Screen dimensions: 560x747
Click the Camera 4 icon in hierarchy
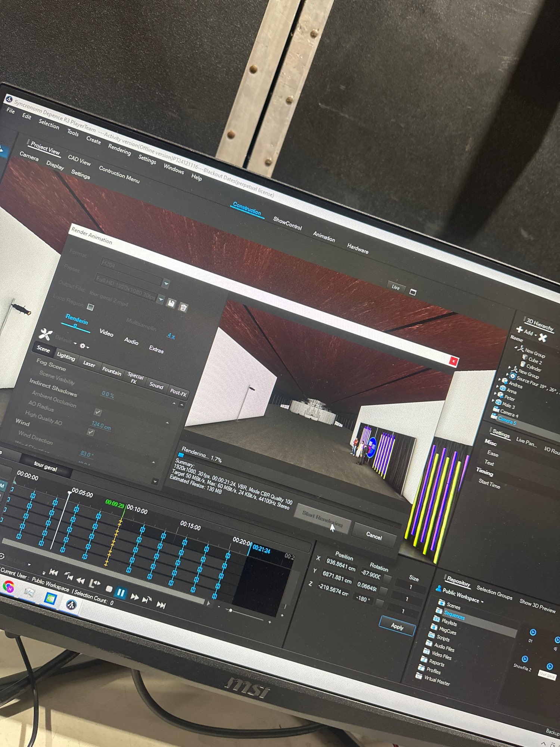coord(496,409)
